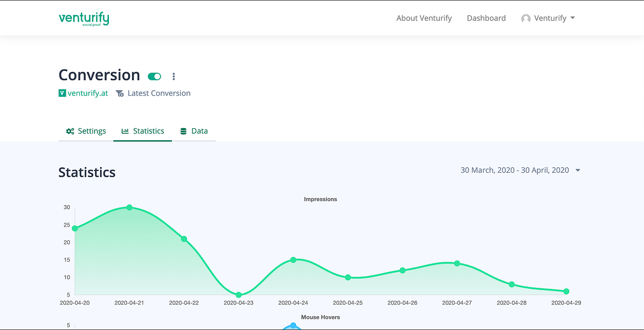Click the 2020-04-23 axis label
This screenshot has height=330, width=644.
point(239,303)
